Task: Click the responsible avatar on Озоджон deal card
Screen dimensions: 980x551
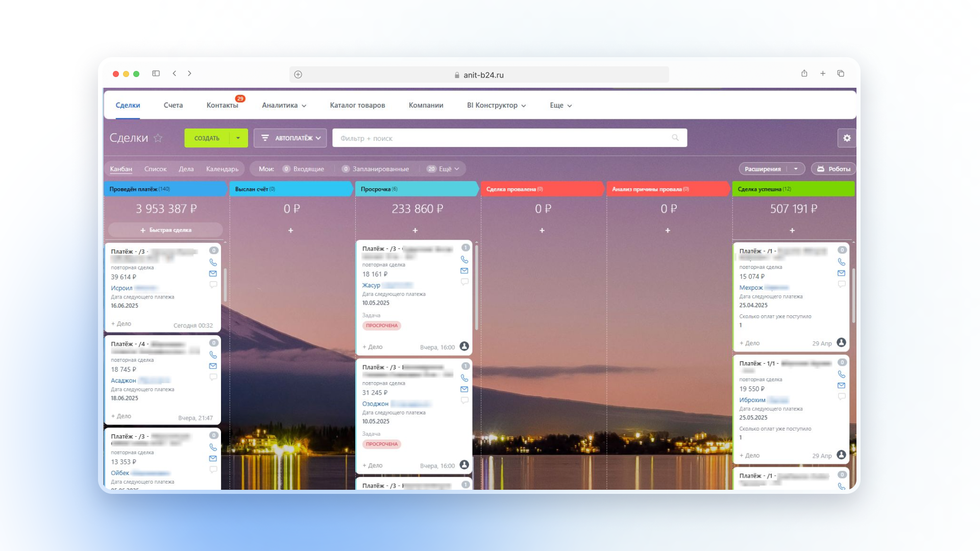Action: (x=464, y=465)
